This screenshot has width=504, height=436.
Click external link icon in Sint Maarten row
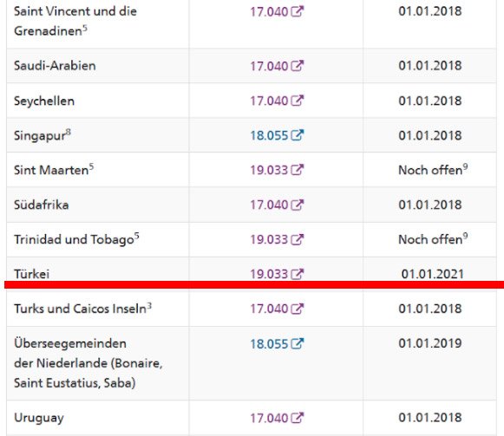pos(297,170)
